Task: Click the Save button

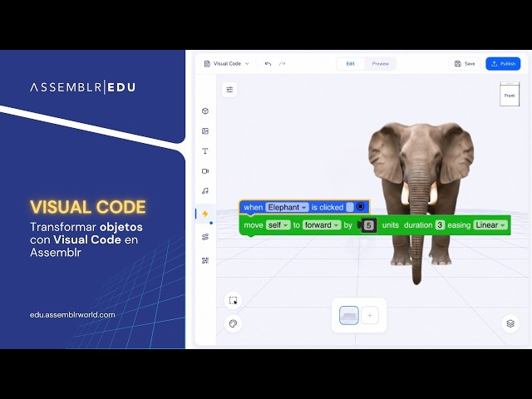Action: pyautogui.click(x=465, y=63)
